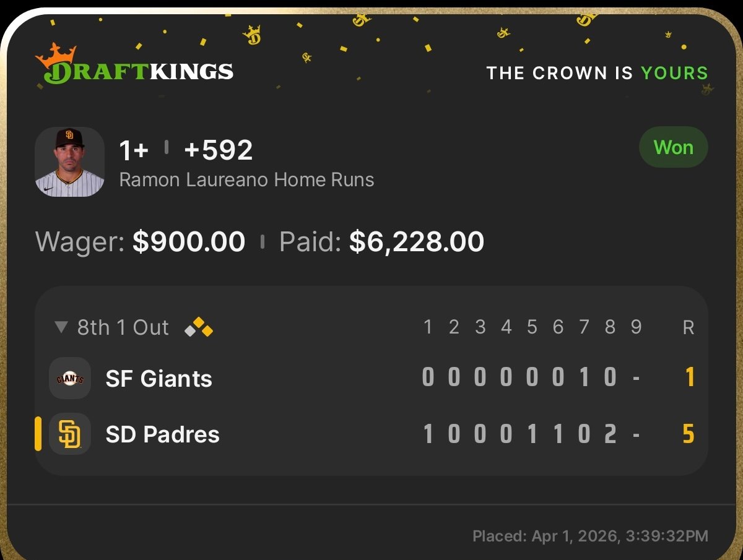The height and width of the screenshot is (560, 743).
Task: Click the yellow batting indicator beside Padres
Action: 38,434
